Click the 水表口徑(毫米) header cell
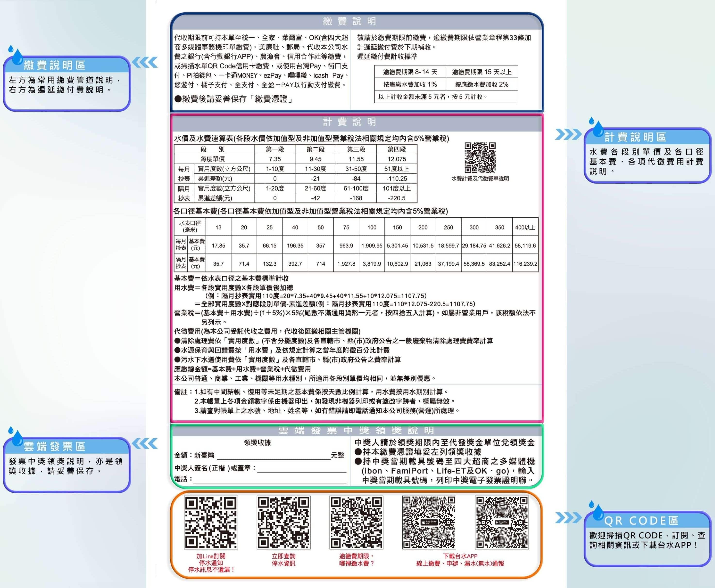Screen dimensions: 715x588 [190, 227]
